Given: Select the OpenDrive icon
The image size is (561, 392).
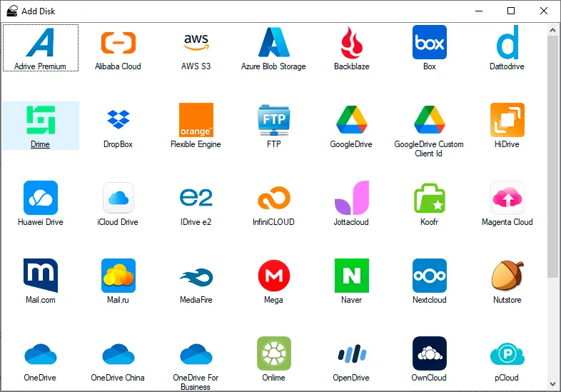Looking at the screenshot, I should pos(352,353).
